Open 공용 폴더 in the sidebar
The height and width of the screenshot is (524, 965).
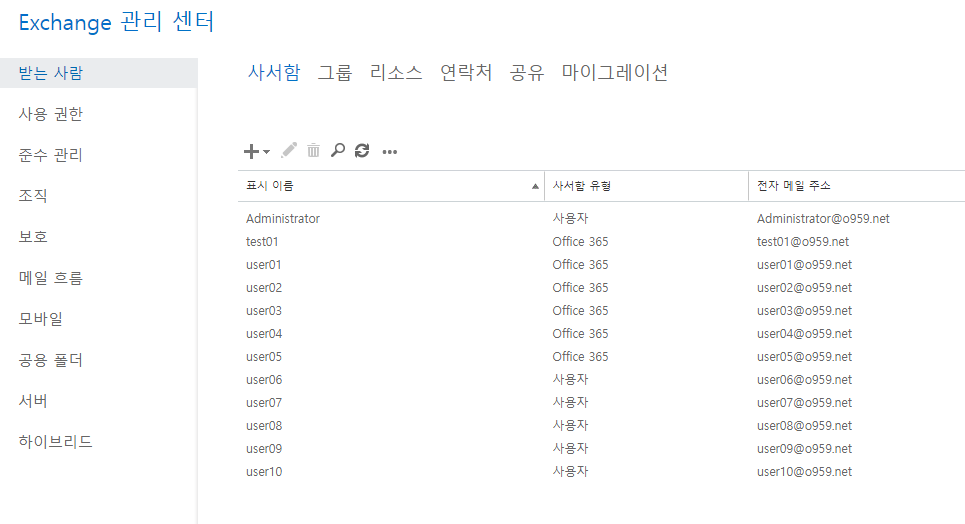pyautogui.click(x=50, y=360)
